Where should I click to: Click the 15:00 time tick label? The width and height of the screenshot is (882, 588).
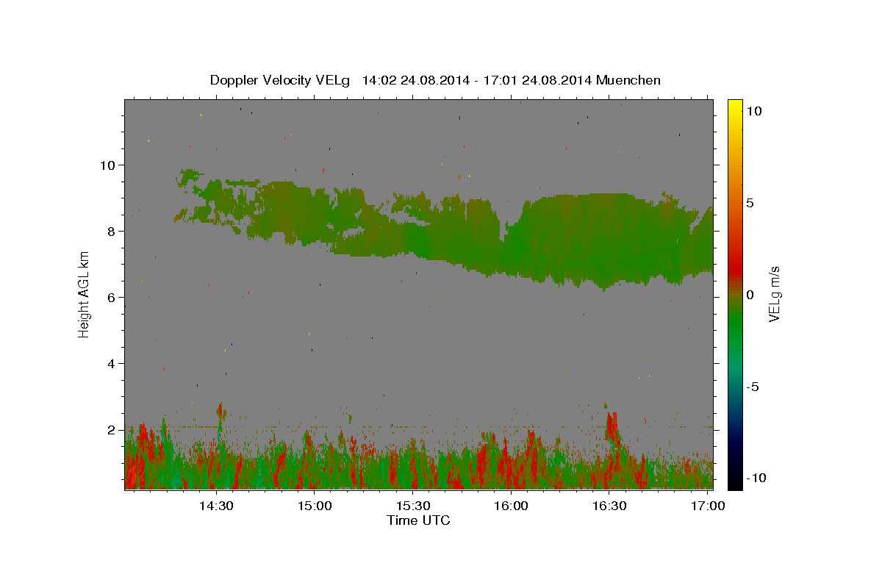coord(315,506)
